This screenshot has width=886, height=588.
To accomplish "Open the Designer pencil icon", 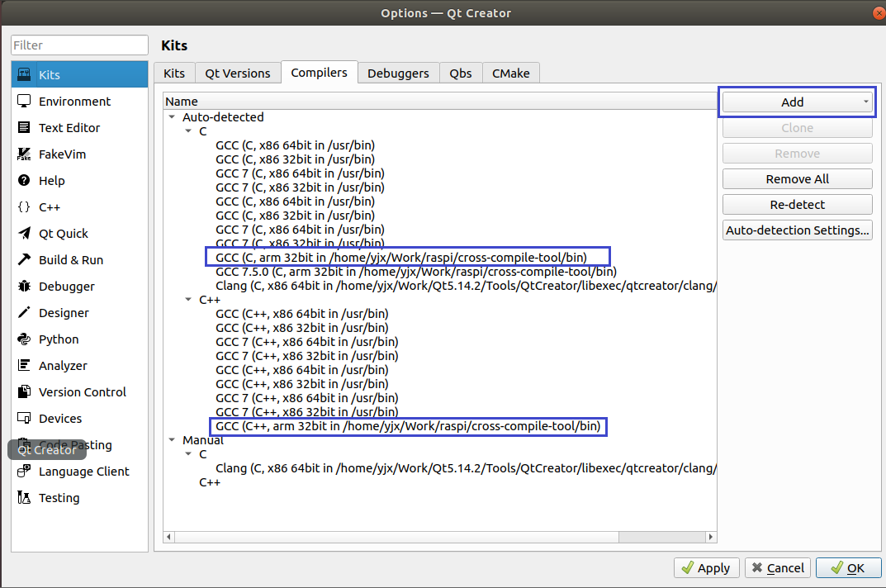I will click(x=24, y=313).
